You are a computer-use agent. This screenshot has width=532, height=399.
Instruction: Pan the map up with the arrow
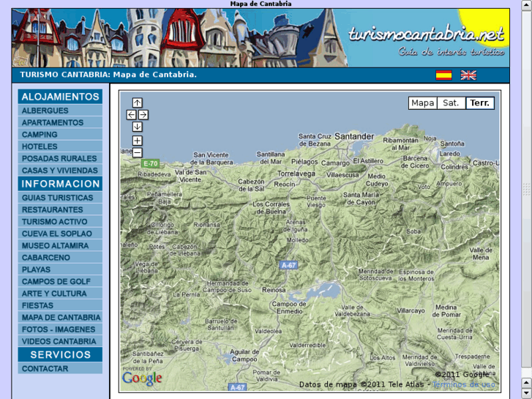(137, 102)
